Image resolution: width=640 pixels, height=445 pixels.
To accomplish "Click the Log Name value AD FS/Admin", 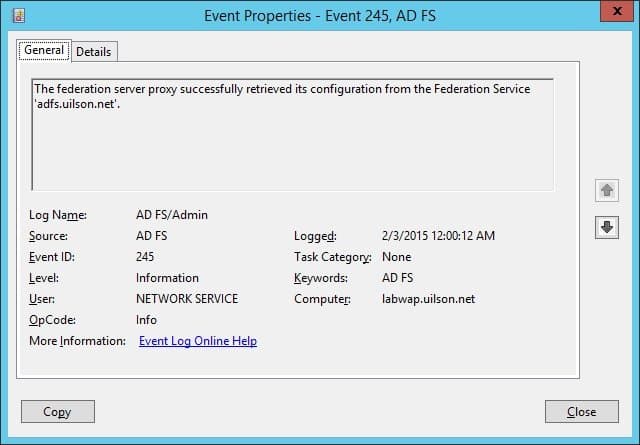I will [172, 215].
